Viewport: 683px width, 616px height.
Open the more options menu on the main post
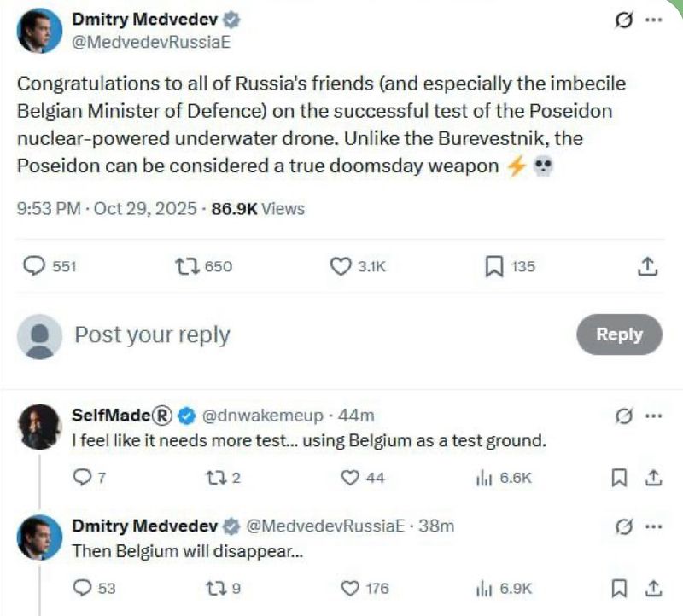click(654, 19)
